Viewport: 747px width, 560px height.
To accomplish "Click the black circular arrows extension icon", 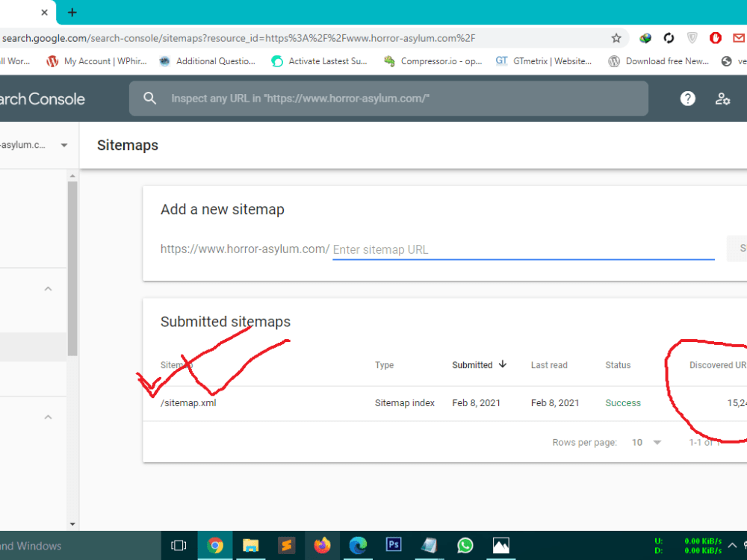I will 669,38.
